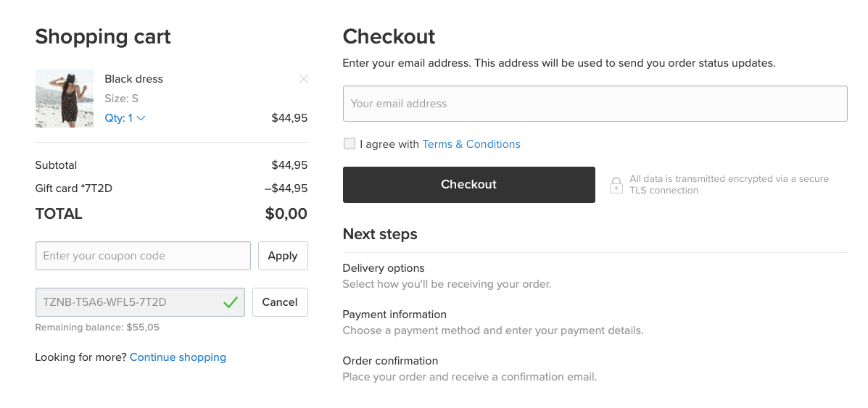Click the Gift card *7T2D line
The width and height of the screenshot is (868, 408).
click(74, 188)
